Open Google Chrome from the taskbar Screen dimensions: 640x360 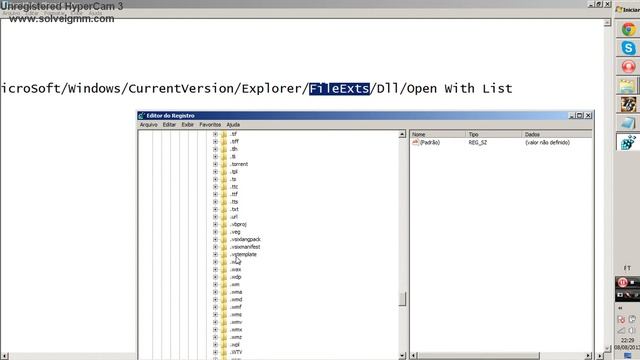tap(629, 29)
